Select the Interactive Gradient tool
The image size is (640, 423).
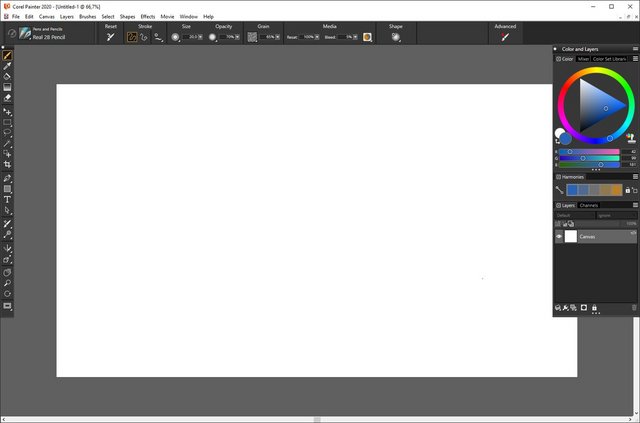click(7, 87)
